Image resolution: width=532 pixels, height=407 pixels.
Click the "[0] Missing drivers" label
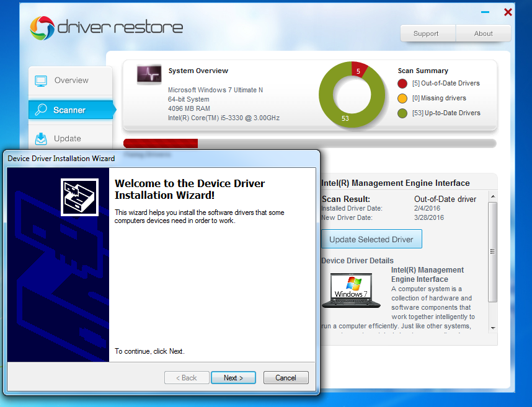pos(439,98)
